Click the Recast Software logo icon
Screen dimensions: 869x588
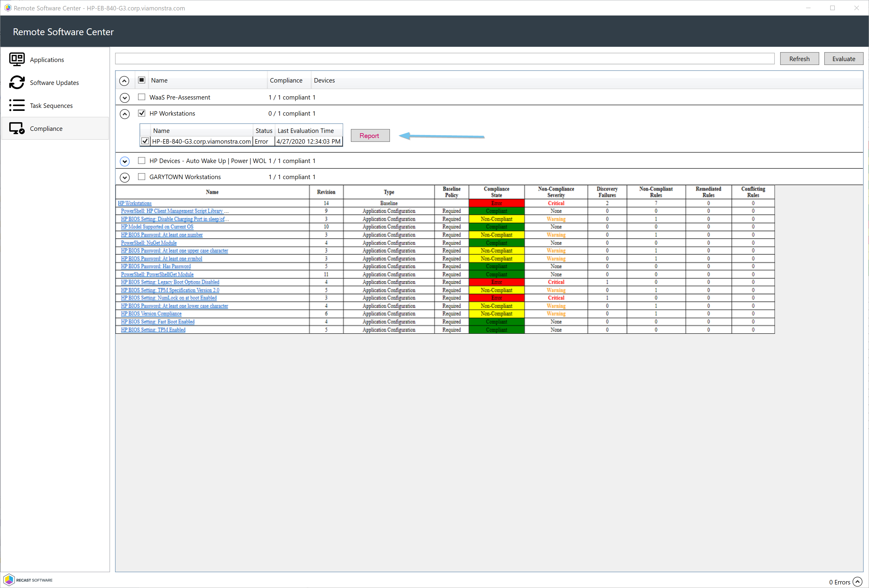9,580
